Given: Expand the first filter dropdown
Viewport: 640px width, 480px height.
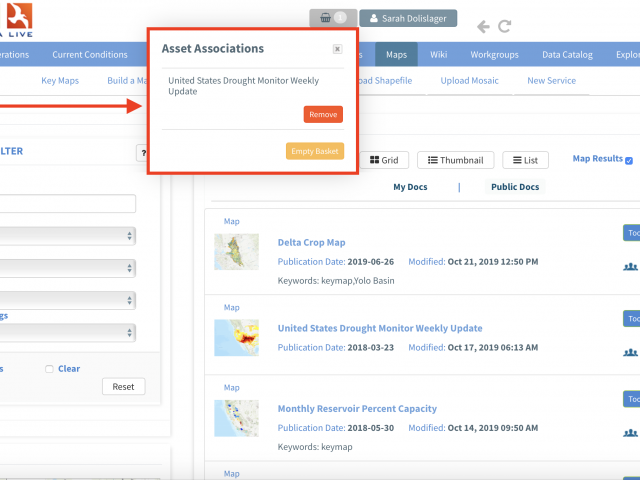Looking at the screenshot, I should coord(70,236).
